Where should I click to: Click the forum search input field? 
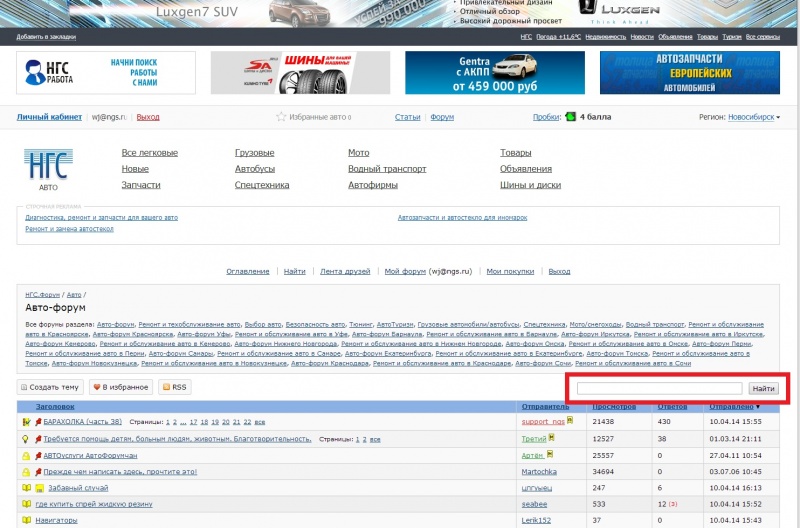(660, 388)
